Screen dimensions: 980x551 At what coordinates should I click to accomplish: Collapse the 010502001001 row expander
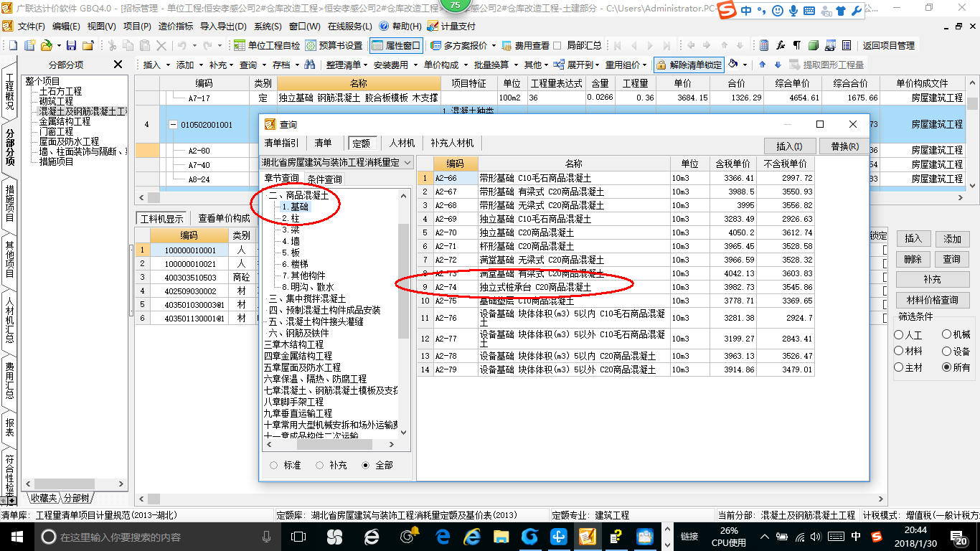(173, 125)
